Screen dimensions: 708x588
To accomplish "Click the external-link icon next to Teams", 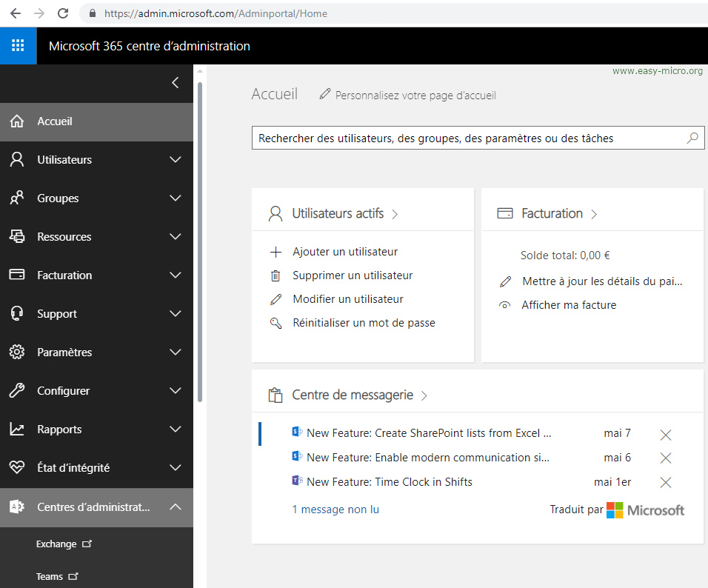I will point(73,576).
